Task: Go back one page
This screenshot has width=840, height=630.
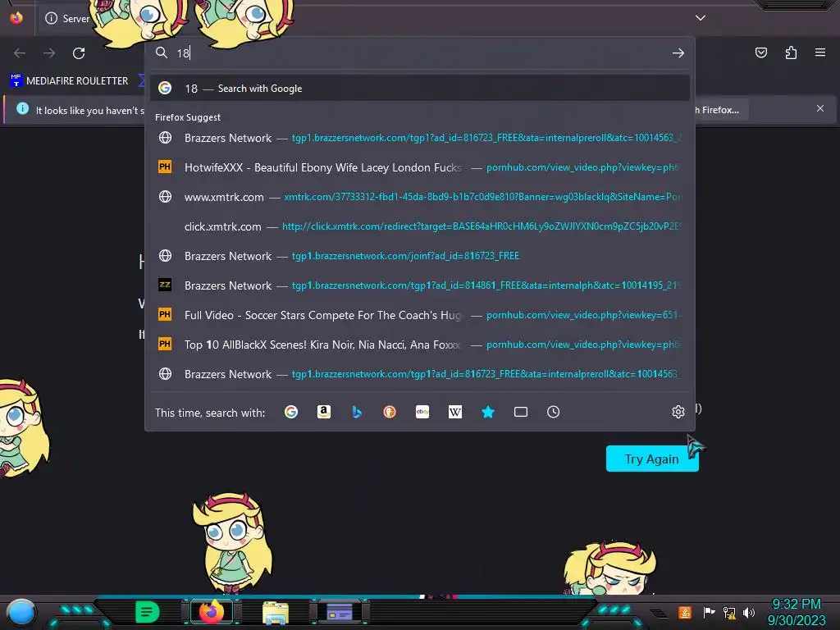Action: (x=20, y=53)
